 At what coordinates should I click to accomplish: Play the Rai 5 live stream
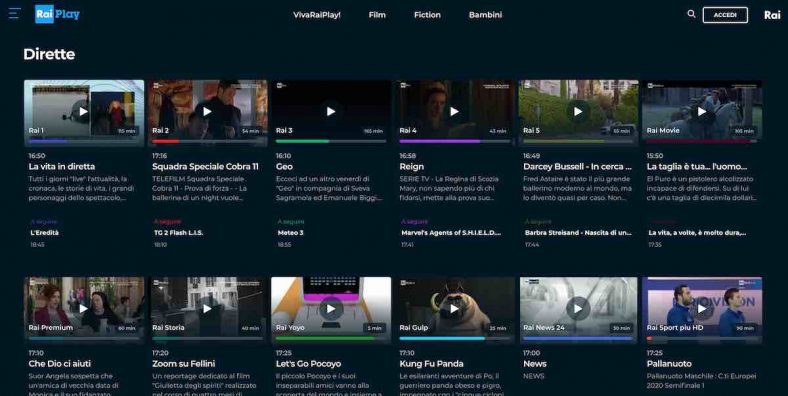click(578, 112)
